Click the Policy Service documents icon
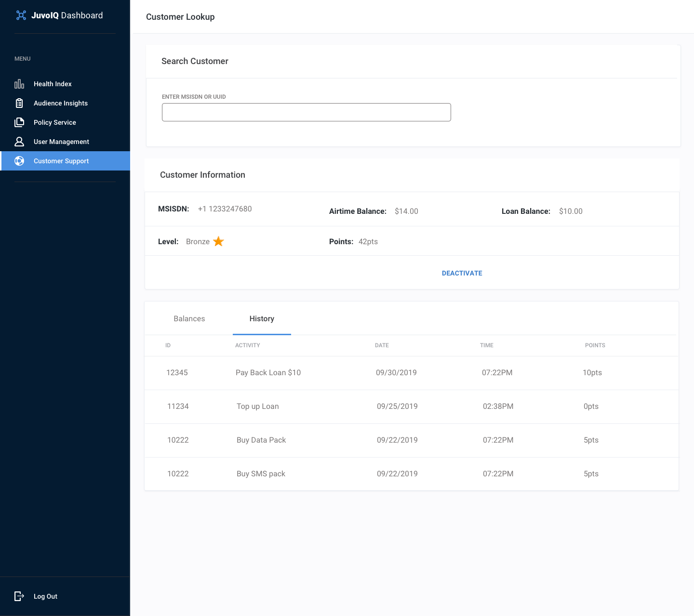This screenshot has width=694, height=616. [x=19, y=122]
